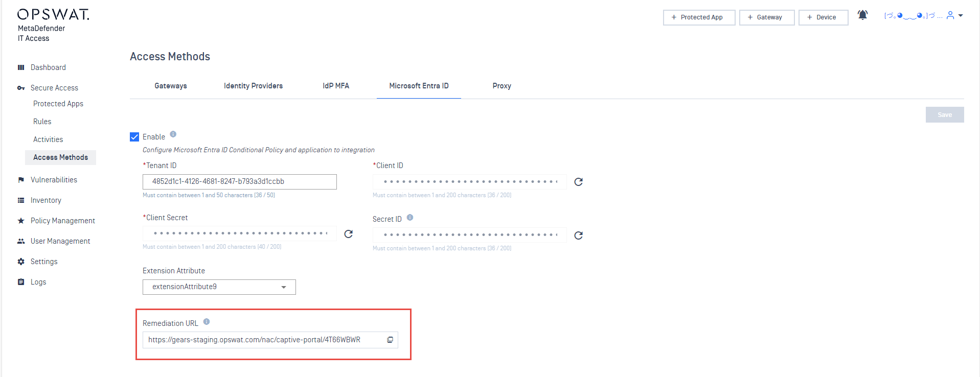Click into the Client Secret field
This screenshot has width=980, height=377.
click(240, 233)
